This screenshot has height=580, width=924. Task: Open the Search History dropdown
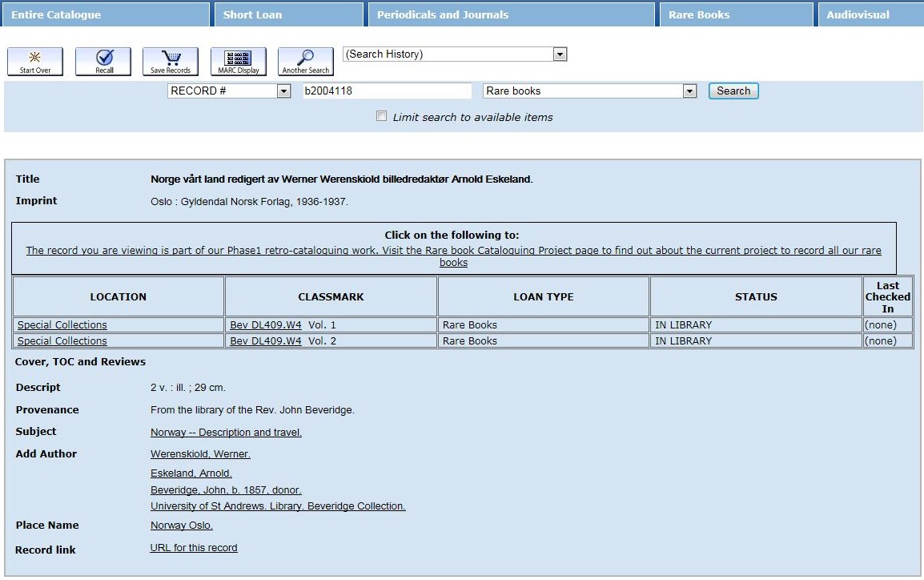coord(455,54)
